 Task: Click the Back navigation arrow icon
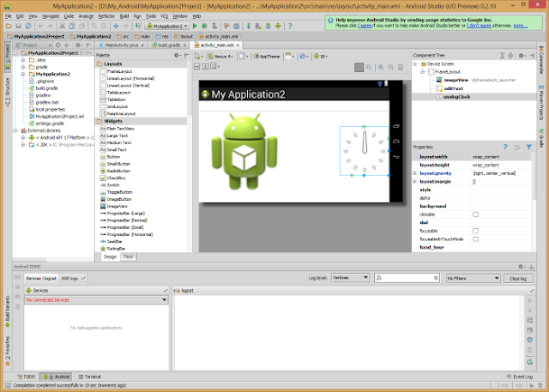pos(116,26)
